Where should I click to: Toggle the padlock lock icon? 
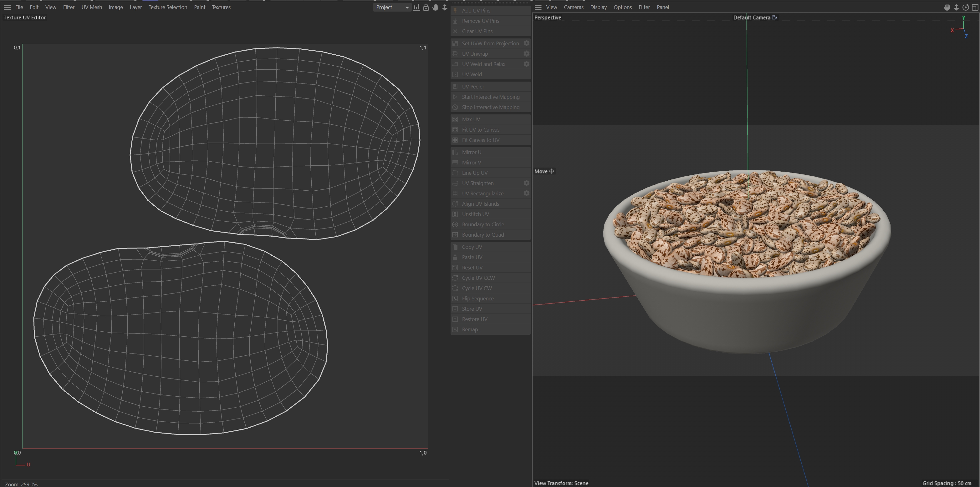click(x=426, y=7)
